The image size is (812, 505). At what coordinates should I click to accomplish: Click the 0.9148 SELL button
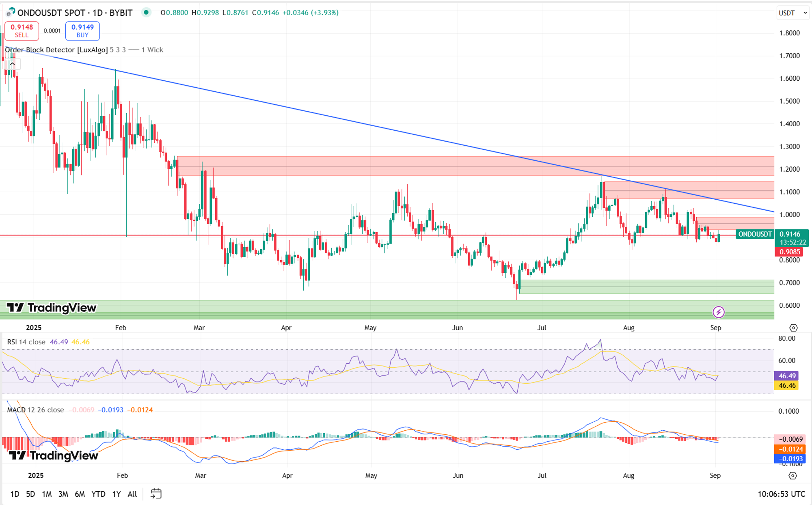[22, 31]
